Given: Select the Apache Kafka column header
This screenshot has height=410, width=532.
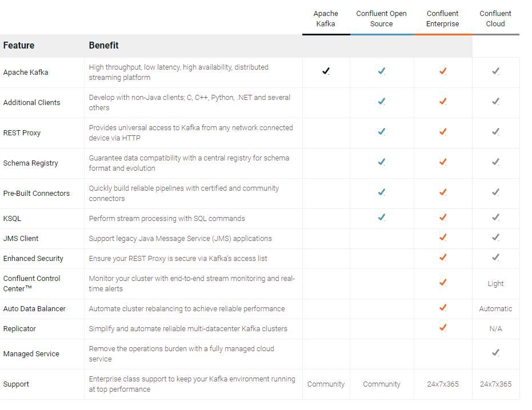Looking at the screenshot, I should pyautogui.click(x=326, y=18).
